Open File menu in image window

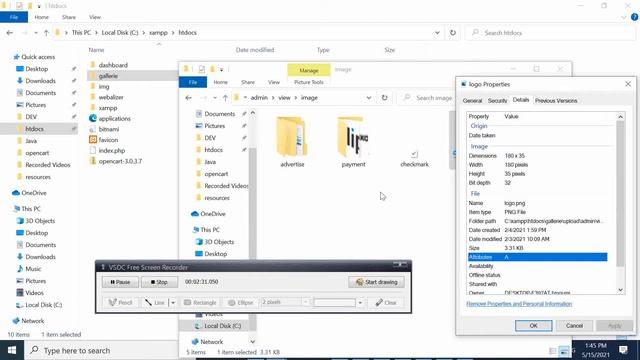[x=193, y=82]
